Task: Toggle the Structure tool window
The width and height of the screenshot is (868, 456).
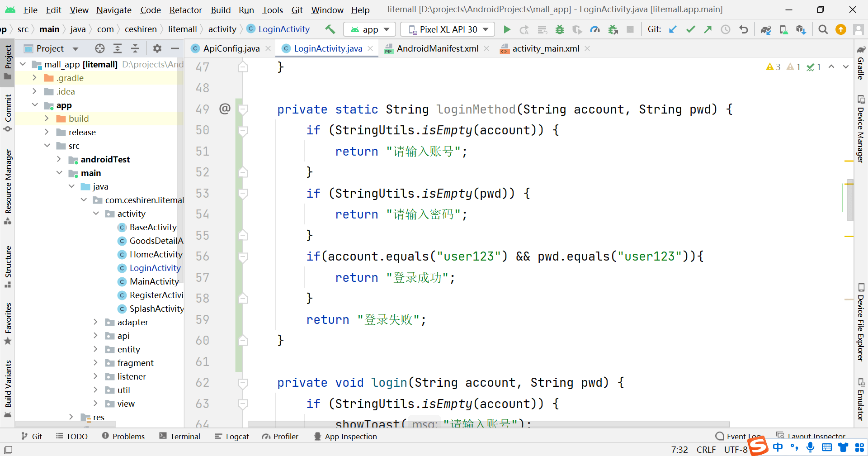Action: coord(8,266)
